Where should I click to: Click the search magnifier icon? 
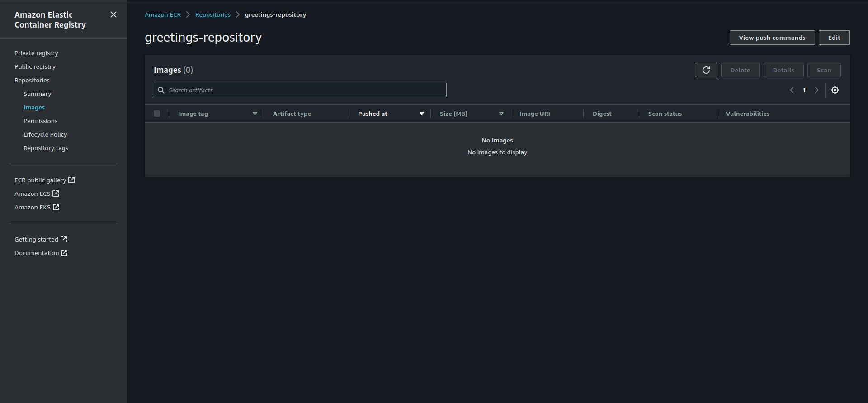click(161, 90)
